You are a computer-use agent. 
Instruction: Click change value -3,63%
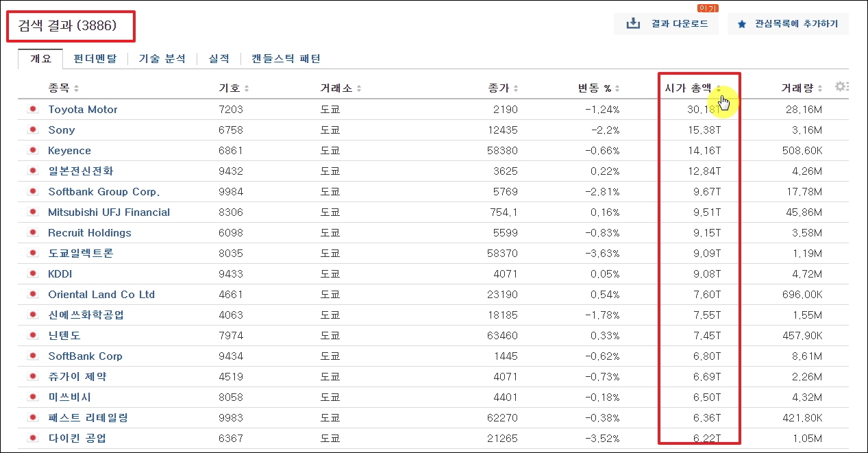pos(601,254)
